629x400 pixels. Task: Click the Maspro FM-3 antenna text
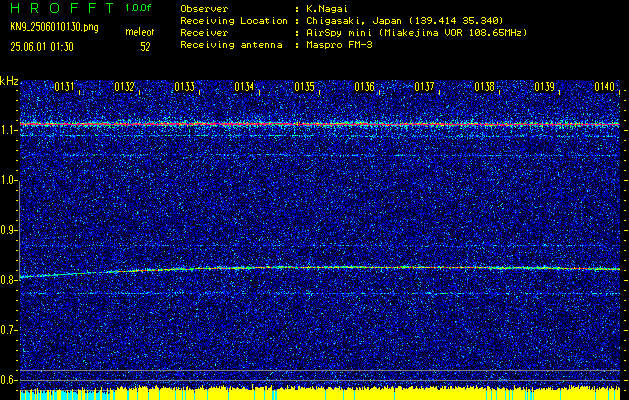[x=339, y=45]
